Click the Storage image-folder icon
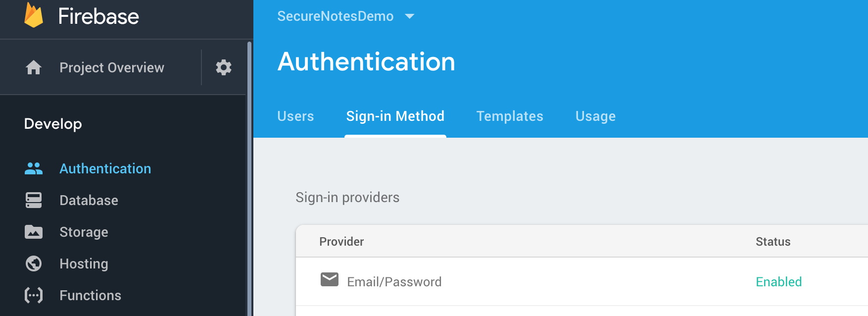The width and height of the screenshot is (868, 316). coord(34,232)
